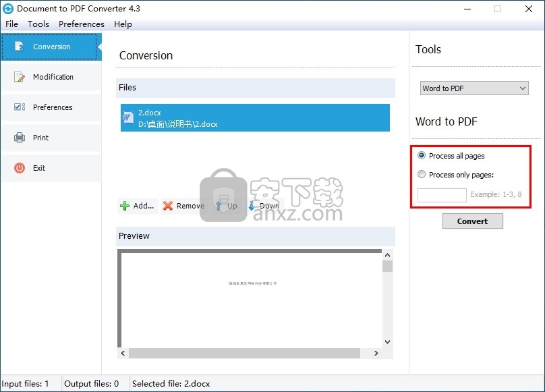Click the Preferences checklist icon in sidebar
Image resolution: width=545 pixels, height=392 pixels.
[20, 107]
